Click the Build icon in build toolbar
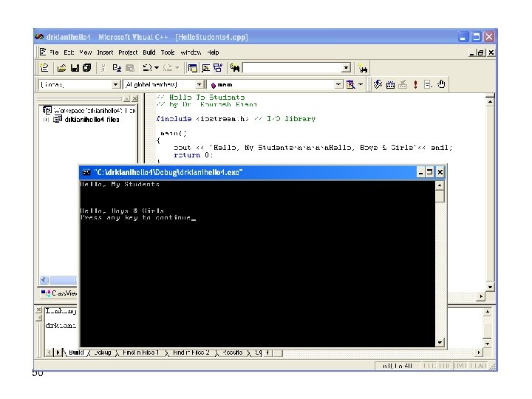The image size is (532, 399). [x=391, y=84]
